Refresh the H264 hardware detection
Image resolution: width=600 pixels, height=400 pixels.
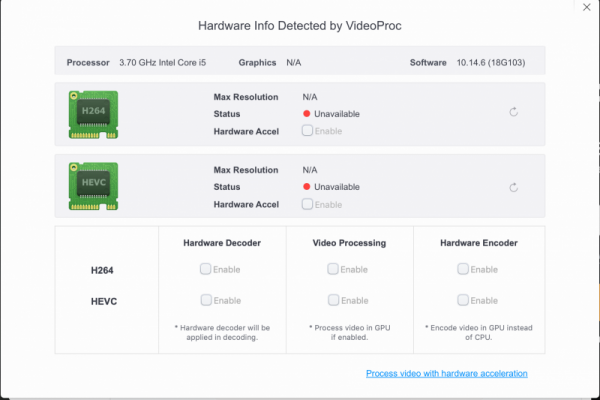click(514, 112)
